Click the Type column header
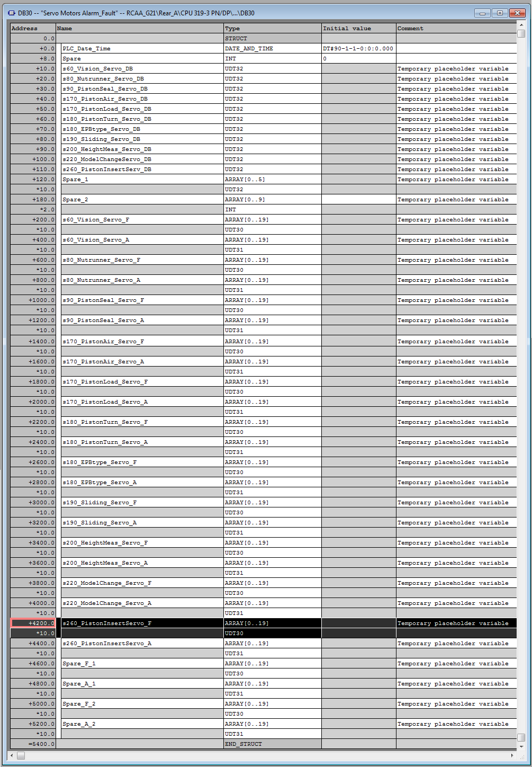532x767 pixels. pos(273,29)
